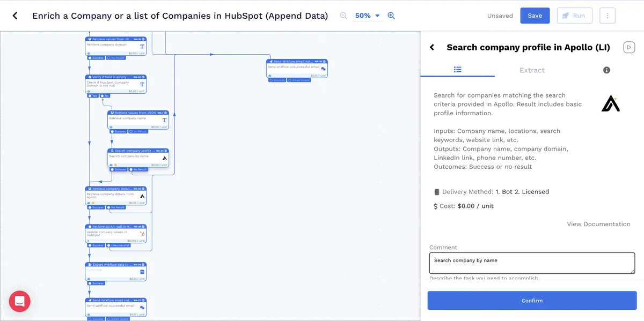Screen dimensions: 644x321
Task: Click No Result under Search company profile
Action: (138, 169)
